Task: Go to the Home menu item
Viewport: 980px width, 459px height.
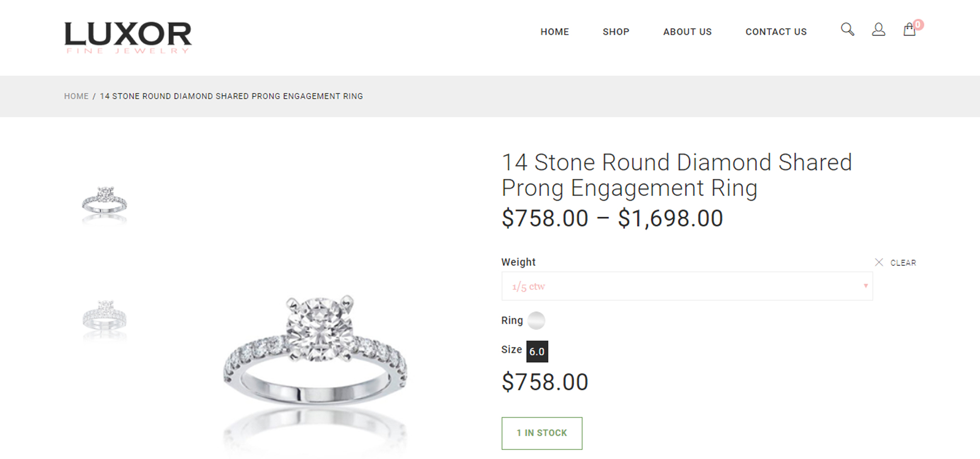Action: point(554,32)
